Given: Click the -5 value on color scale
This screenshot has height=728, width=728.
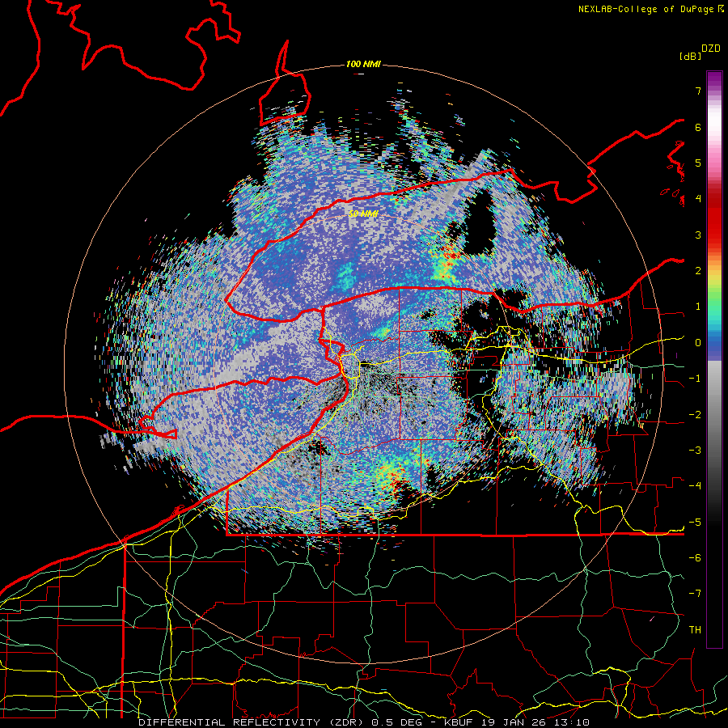Looking at the screenshot, I should click(695, 523).
